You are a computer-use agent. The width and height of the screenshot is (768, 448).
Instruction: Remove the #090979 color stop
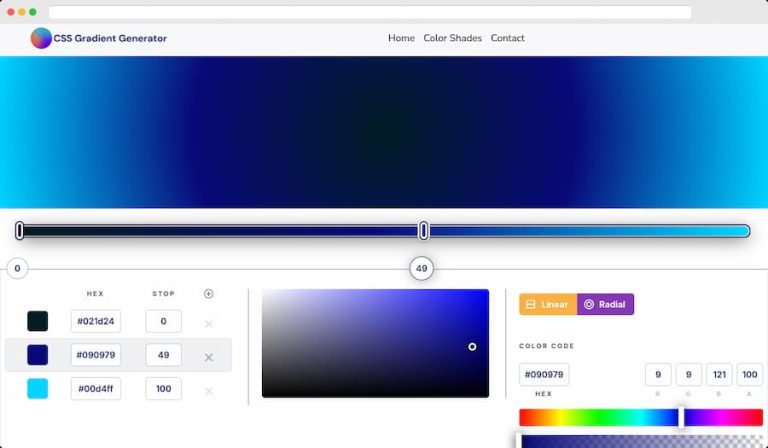209,357
